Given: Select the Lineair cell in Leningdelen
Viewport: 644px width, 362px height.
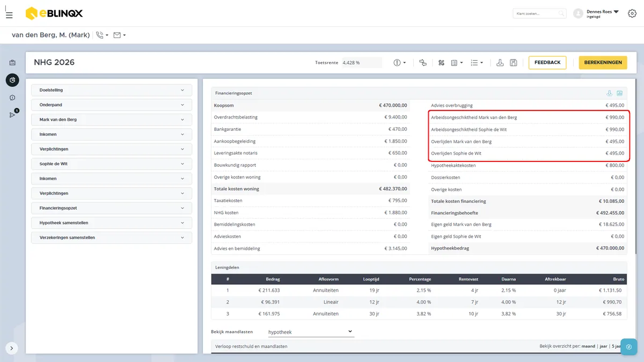Looking at the screenshot, I should coord(330,302).
